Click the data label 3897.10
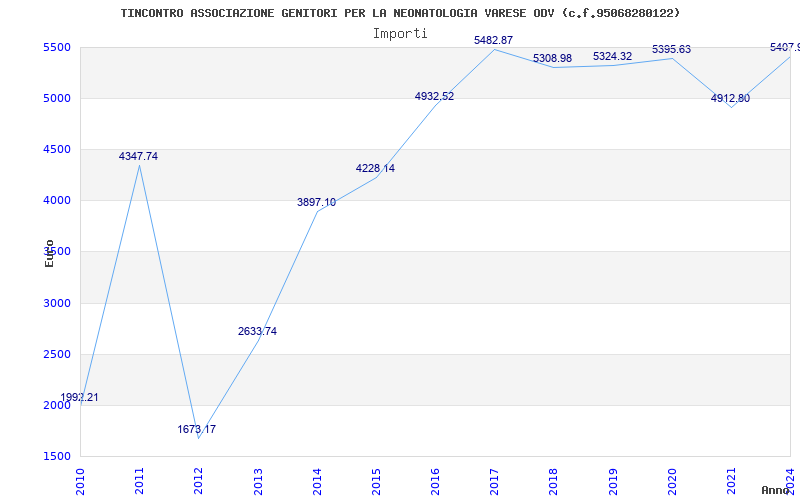 [316, 202]
